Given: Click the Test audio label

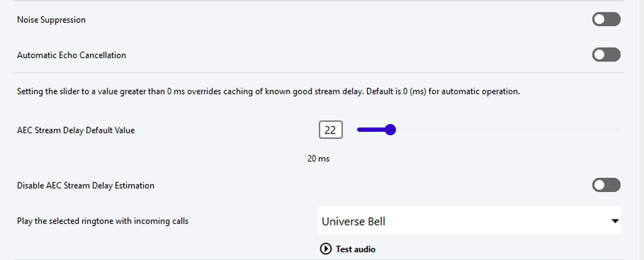Looking at the screenshot, I should 355,249.
